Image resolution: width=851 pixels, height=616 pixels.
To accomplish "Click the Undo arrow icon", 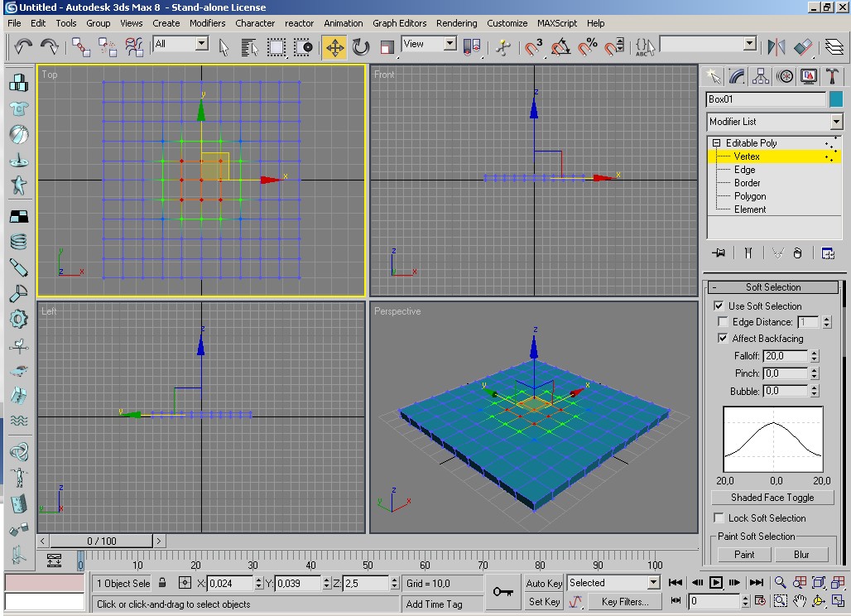I will pyautogui.click(x=23, y=46).
